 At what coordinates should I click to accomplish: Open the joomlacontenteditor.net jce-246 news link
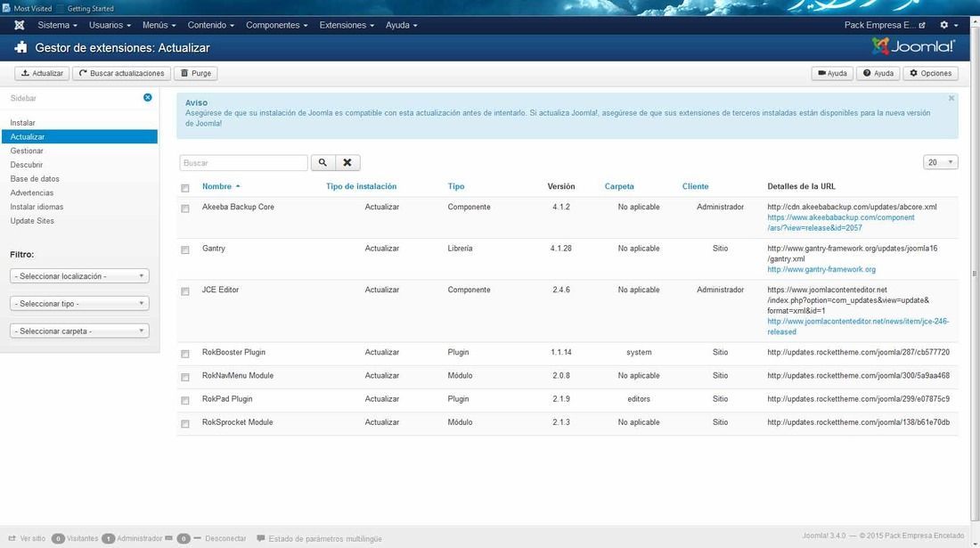(x=858, y=326)
